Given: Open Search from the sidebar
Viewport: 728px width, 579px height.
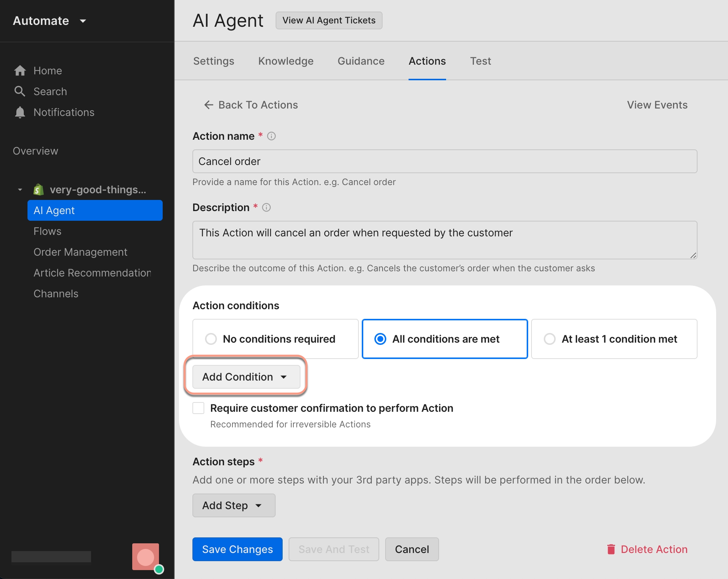Looking at the screenshot, I should (50, 91).
